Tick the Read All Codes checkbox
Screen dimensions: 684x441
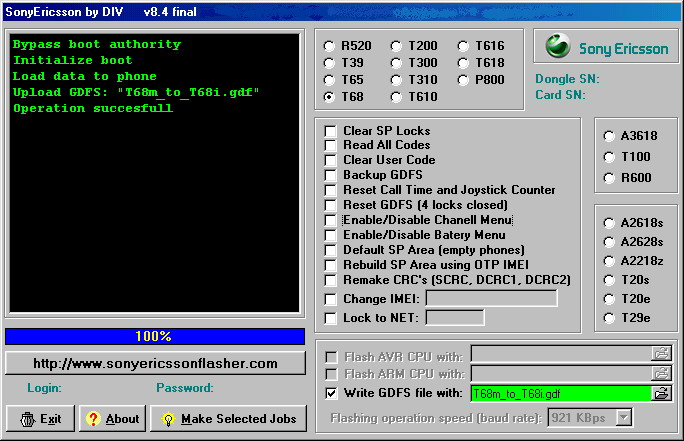[x=331, y=145]
